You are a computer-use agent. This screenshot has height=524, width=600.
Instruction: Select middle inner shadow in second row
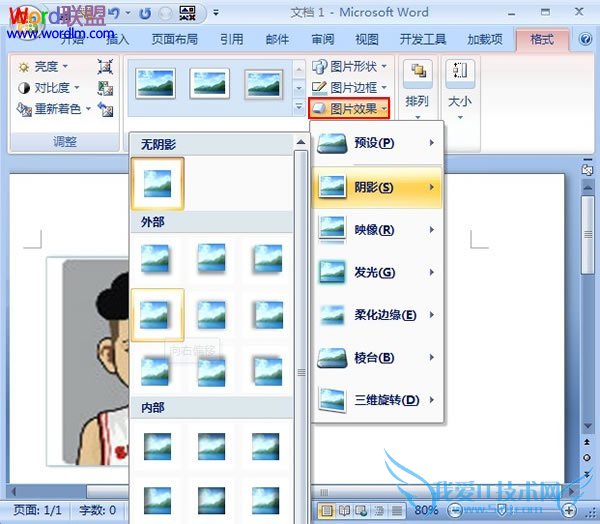click(x=212, y=500)
